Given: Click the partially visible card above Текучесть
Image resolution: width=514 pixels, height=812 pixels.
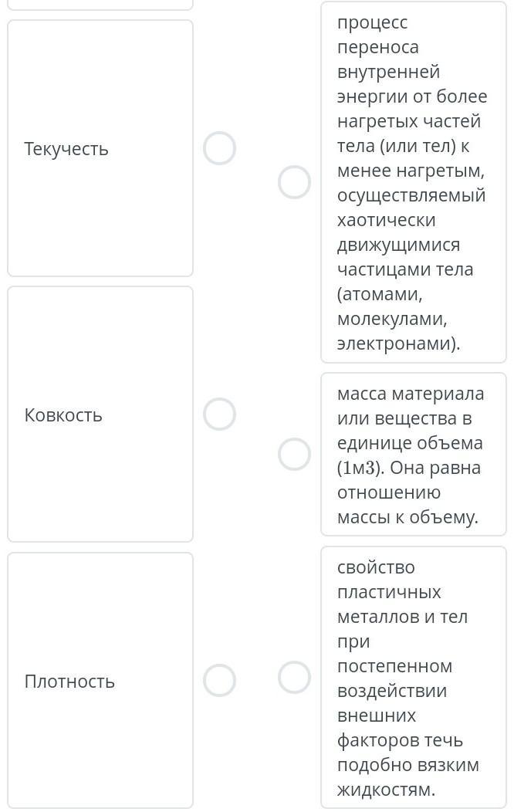Looking at the screenshot, I should [100, 4].
